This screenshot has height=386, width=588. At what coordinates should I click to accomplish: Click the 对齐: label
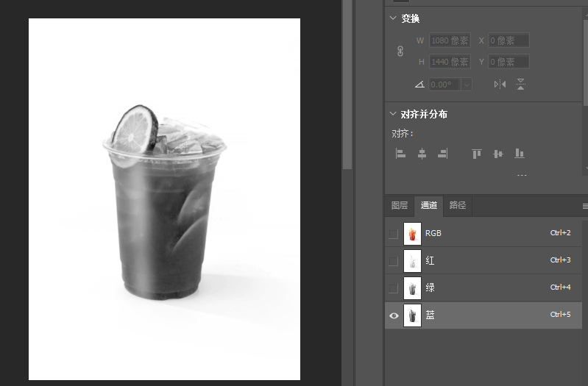click(403, 133)
